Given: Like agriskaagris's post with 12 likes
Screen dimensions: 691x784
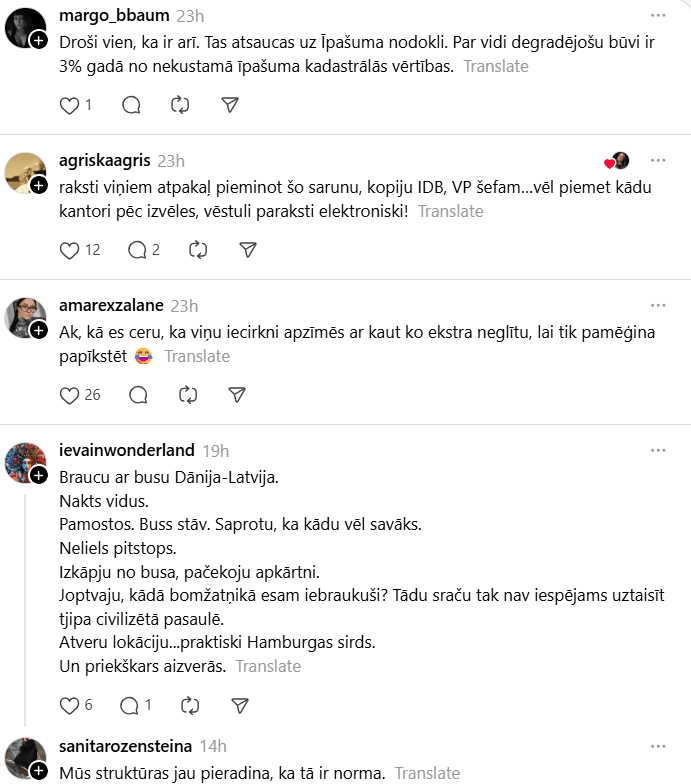Looking at the screenshot, I should [70, 250].
